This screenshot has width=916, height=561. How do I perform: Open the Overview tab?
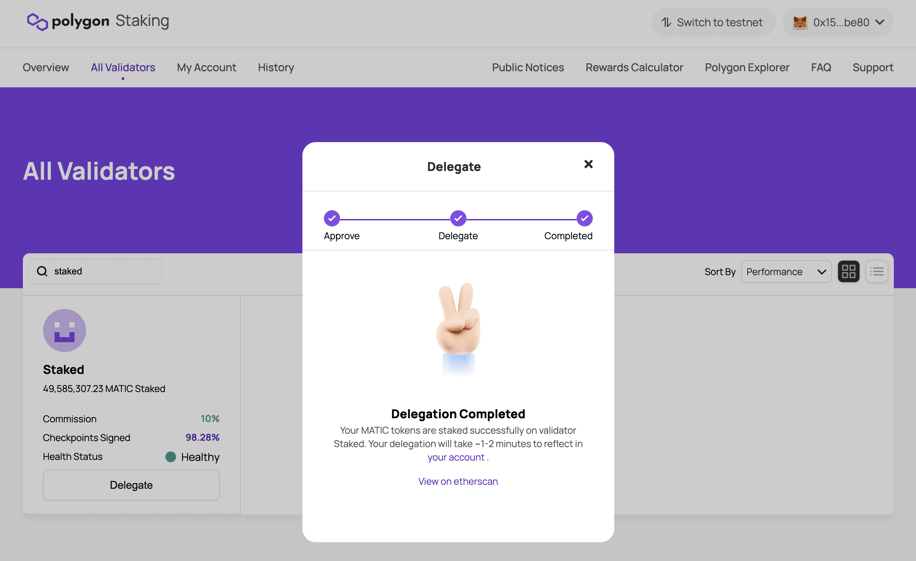46,67
